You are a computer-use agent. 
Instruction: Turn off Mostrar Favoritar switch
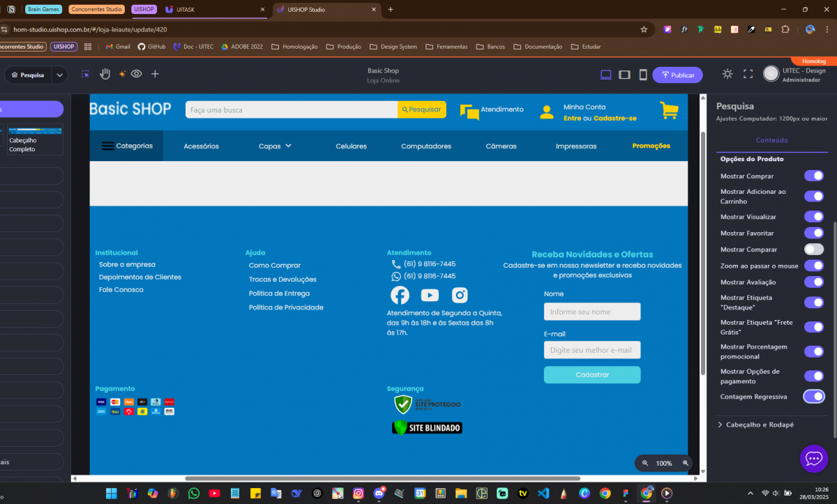point(813,233)
